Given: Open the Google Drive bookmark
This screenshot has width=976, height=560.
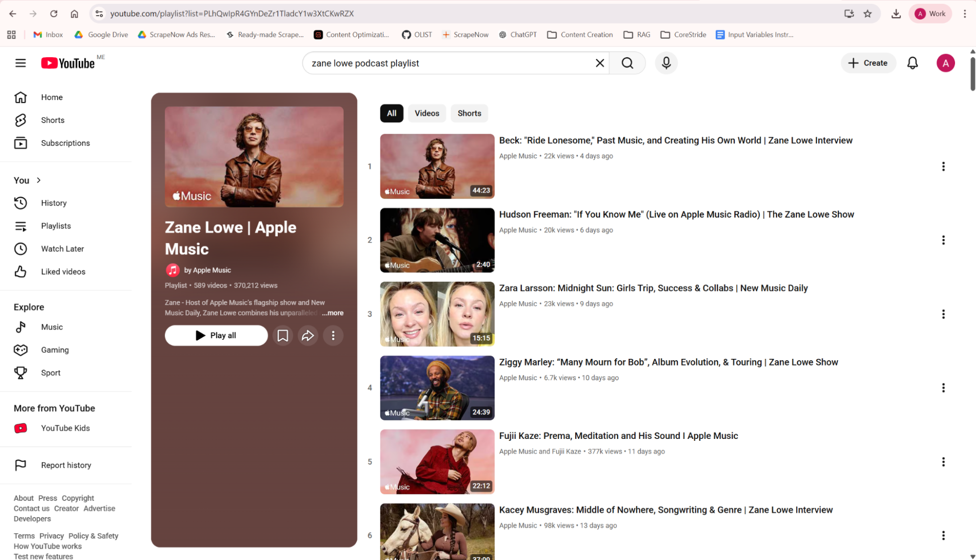Looking at the screenshot, I should click(x=101, y=35).
